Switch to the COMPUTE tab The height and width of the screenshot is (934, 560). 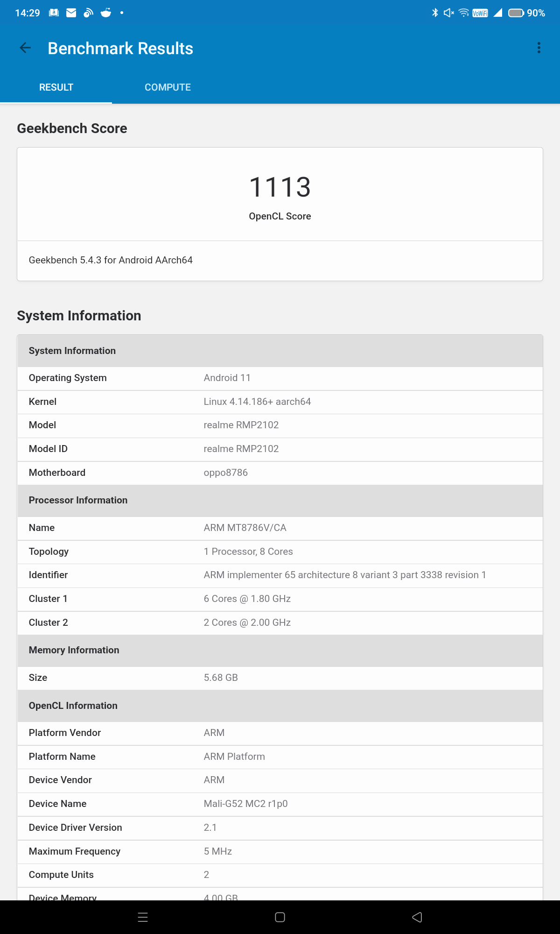[x=168, y=87]
